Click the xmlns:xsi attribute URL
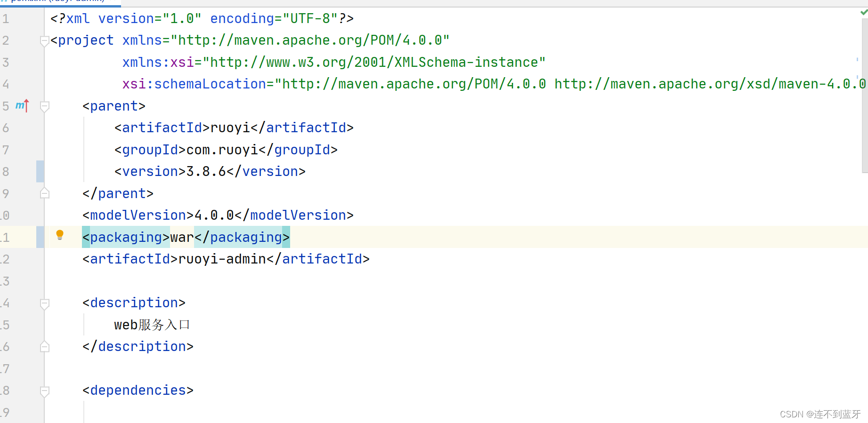Viewport: 868px width, 423px height. tap(374, 62)
